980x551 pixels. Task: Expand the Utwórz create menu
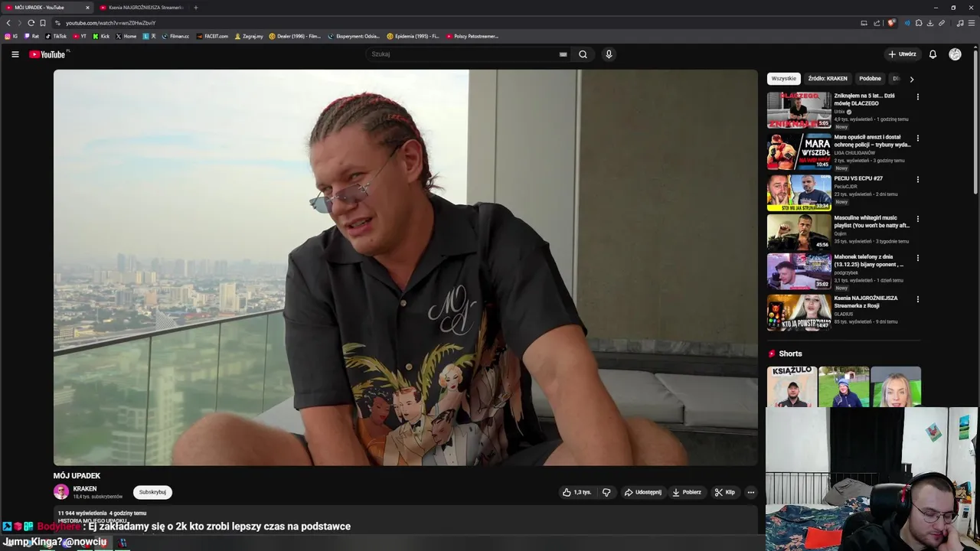pyautogui.click(x=902, y=54)
